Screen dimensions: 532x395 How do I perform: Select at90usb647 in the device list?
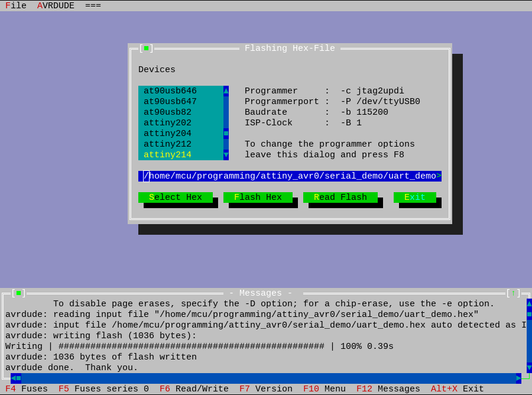coord(181,102)
